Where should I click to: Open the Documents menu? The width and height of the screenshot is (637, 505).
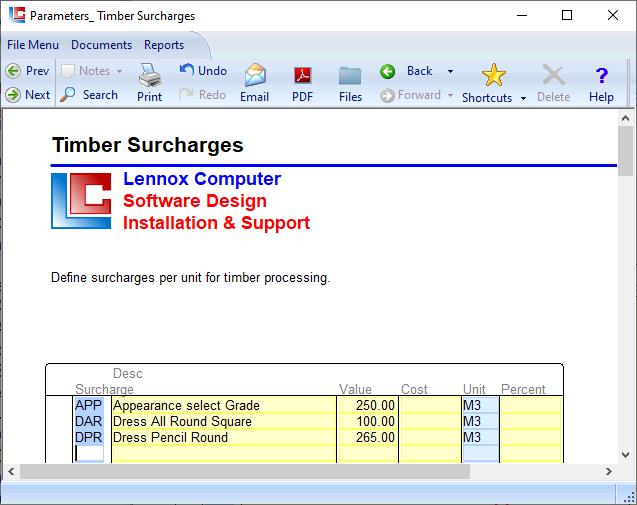[x=102, y=45]
